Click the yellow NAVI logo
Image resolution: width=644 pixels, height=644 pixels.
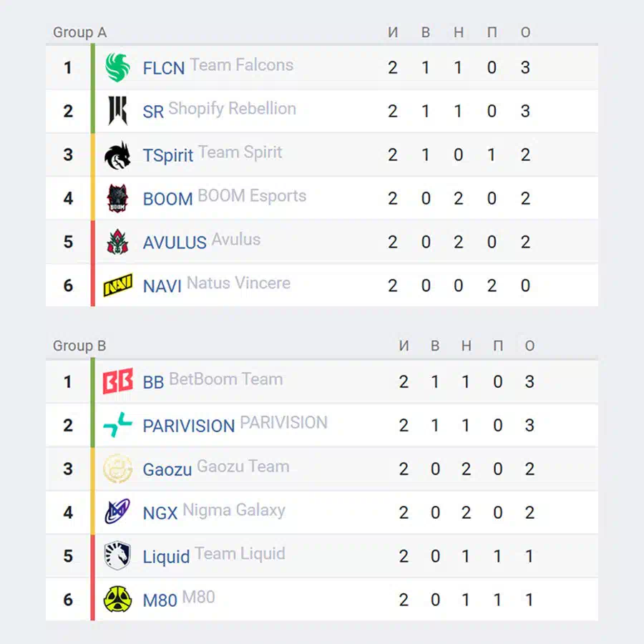click(118, 285)
